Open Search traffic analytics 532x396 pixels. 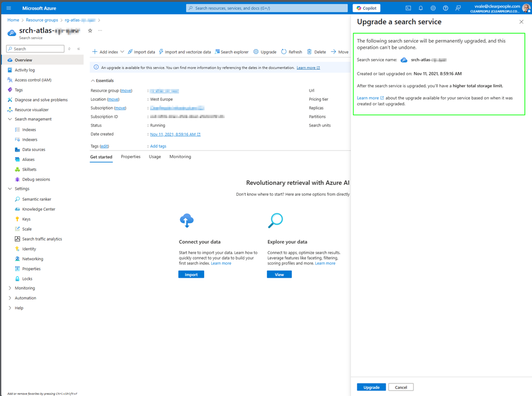pyautogui.click(x=42, y=239)
